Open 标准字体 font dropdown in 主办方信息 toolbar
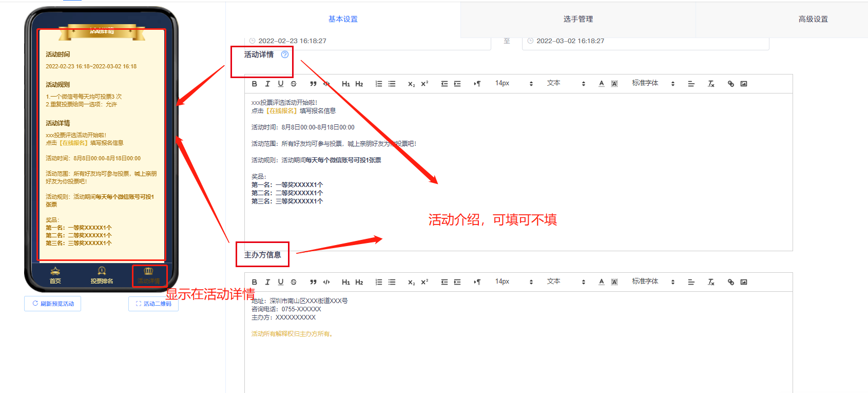The height and width of the screenshot is (393, 868). pos(653,282)
